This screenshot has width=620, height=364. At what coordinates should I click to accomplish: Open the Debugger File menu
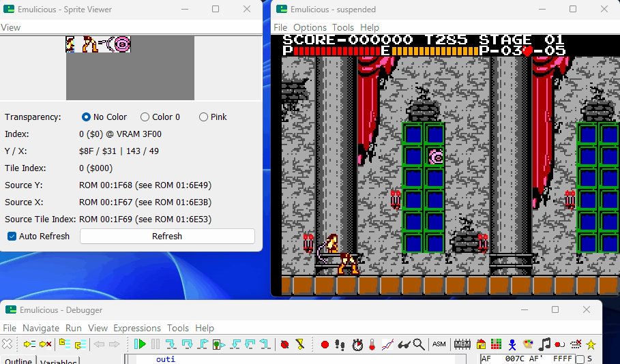10,328
